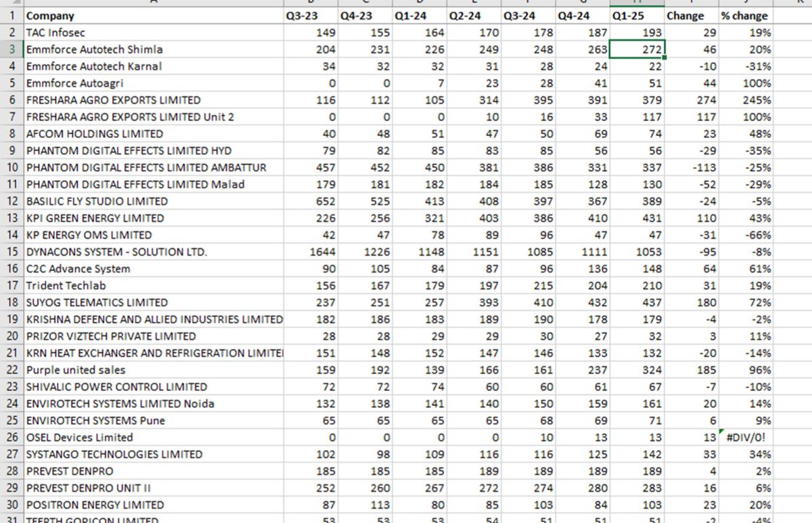
Task: Click the Company header cell
Action: [154, 16]
